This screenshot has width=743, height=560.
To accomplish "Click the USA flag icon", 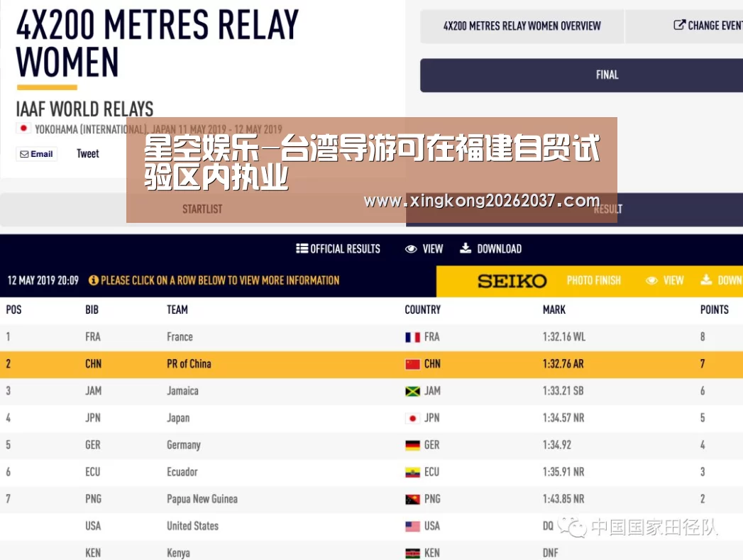I will tap(413, 527).
